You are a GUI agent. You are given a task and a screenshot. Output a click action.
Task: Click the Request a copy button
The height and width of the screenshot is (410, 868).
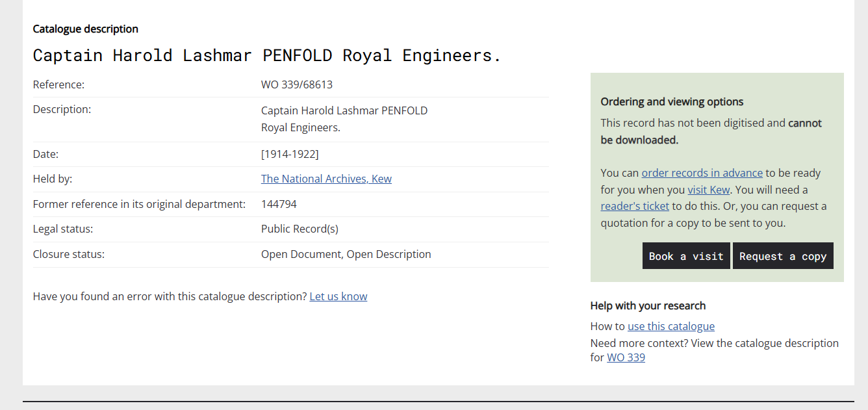coord(783,256)
